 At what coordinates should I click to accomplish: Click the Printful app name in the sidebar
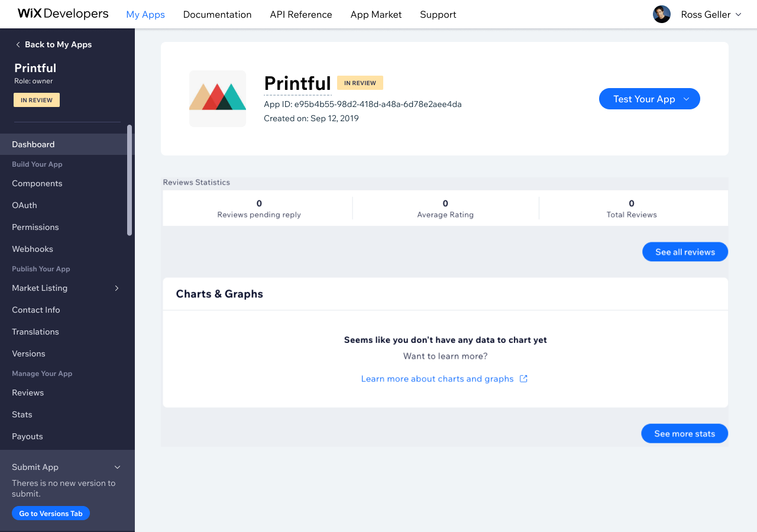(35, 68)
